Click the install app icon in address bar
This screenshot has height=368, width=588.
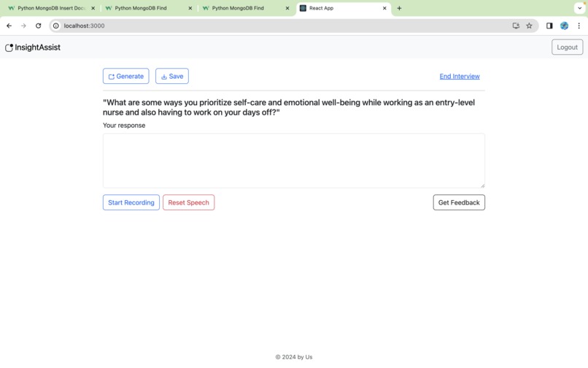pos(516,26)
